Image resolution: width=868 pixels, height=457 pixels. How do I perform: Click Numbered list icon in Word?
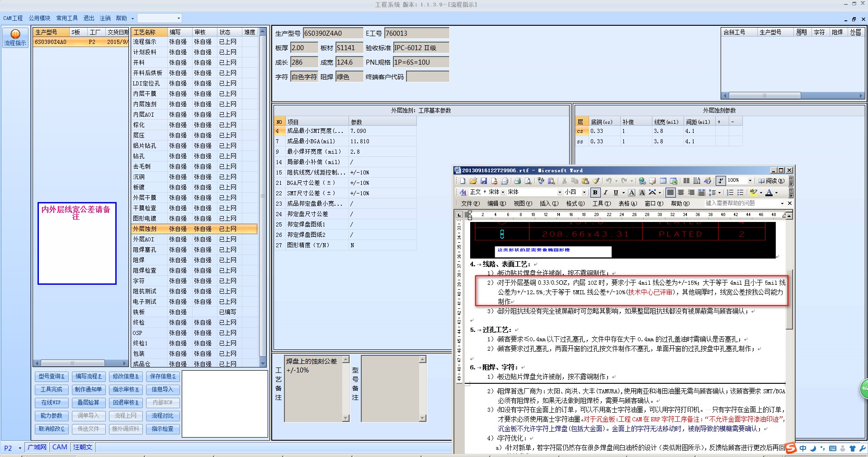click(730, 192)
